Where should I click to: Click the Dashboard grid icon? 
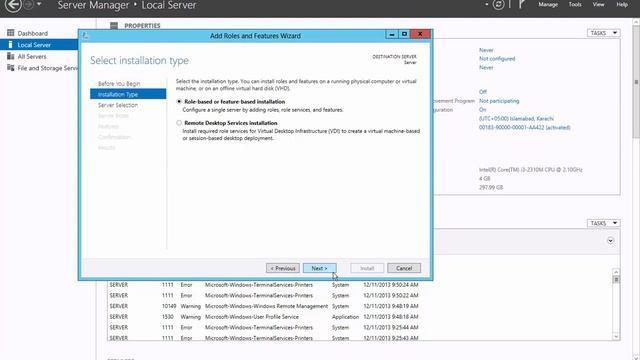pyautogui.click(x=11, y=33)
